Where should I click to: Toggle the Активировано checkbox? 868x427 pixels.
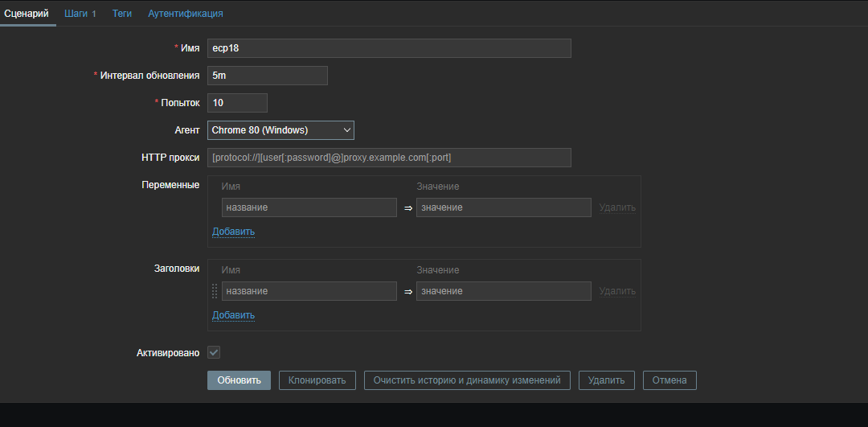pyautogui.click(x=214, y=352)
